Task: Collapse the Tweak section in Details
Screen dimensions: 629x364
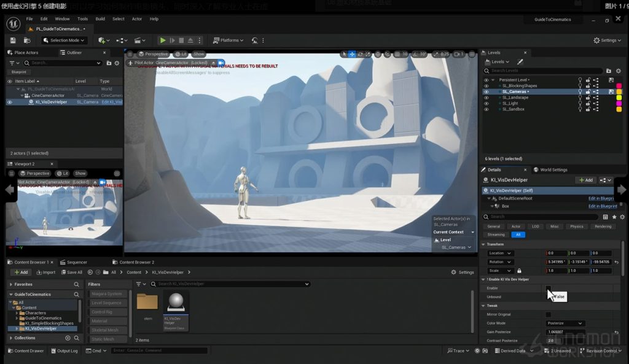Action: pos(483,306)
